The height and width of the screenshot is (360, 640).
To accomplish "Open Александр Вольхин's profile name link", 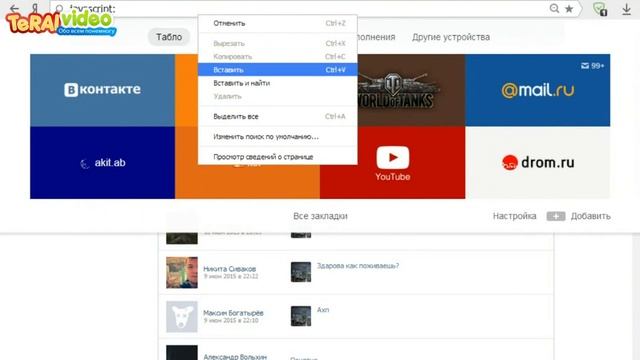I will click(x=235, y=357).
